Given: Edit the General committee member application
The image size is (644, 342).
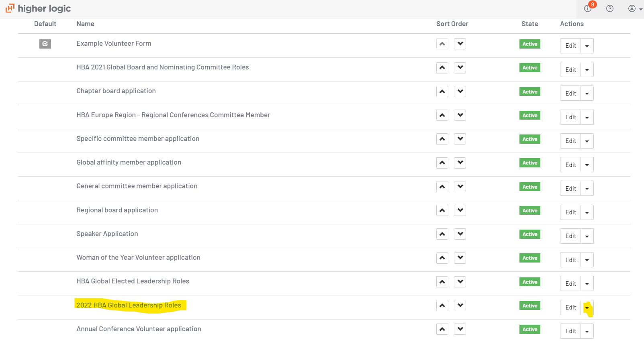Looking at the screenshot, I should (570, 188).
